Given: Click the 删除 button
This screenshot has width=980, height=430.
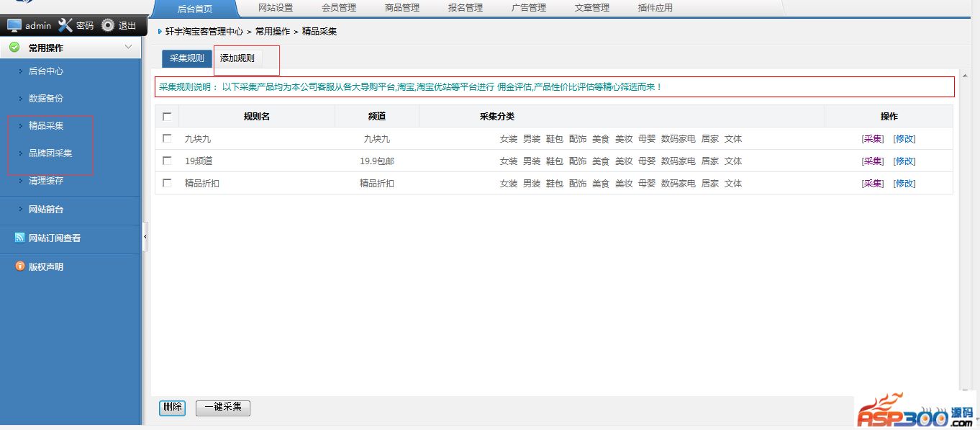Looking at the screenshot, I should click(x=172, y=407).
